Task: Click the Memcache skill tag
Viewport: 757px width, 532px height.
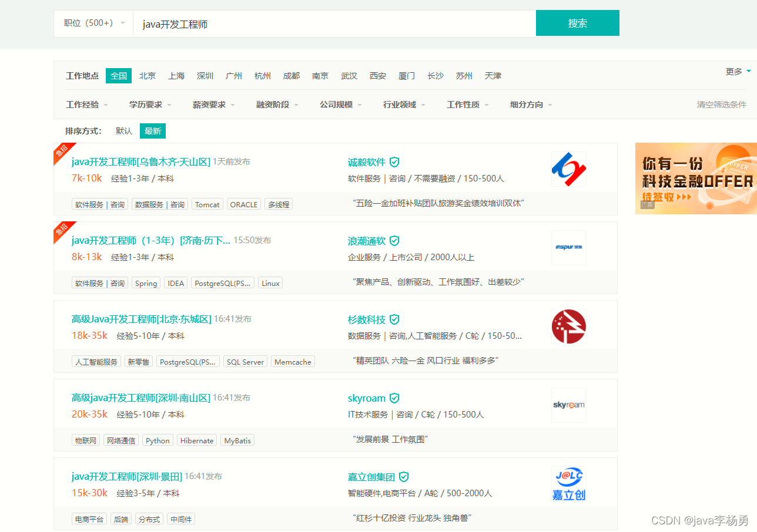Action: click(293, 362)
